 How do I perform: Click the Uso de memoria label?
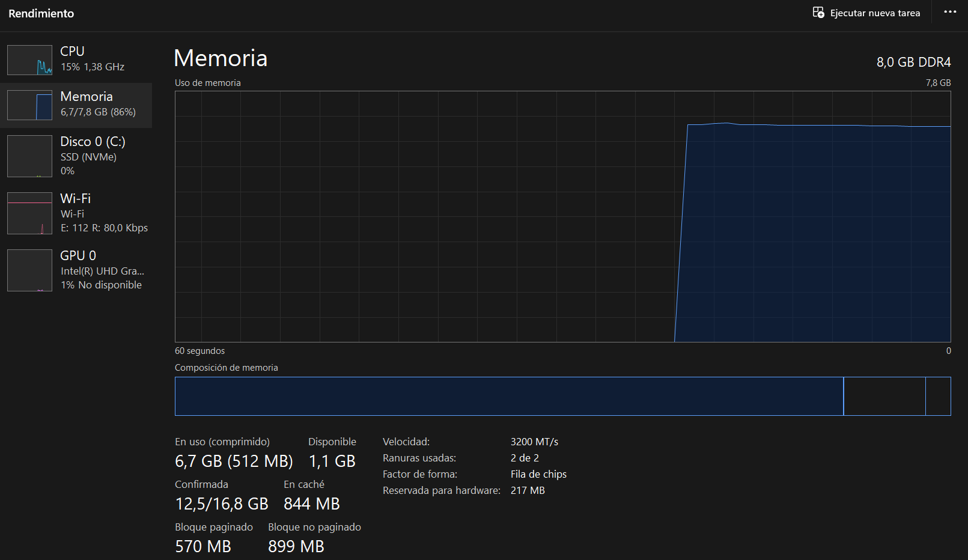[x=208, y=83]
